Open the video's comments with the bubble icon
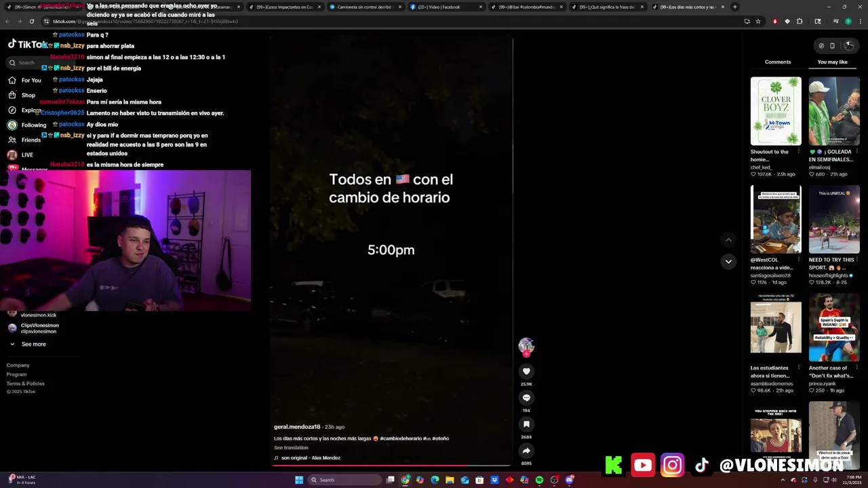The image size is (868, 488). click(x=526, y=398)
